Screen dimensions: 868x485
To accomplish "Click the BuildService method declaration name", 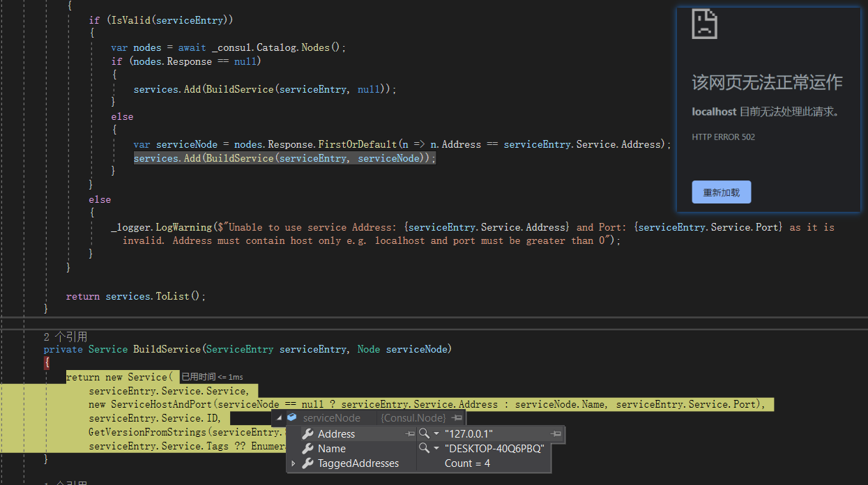I will point(167,349).
